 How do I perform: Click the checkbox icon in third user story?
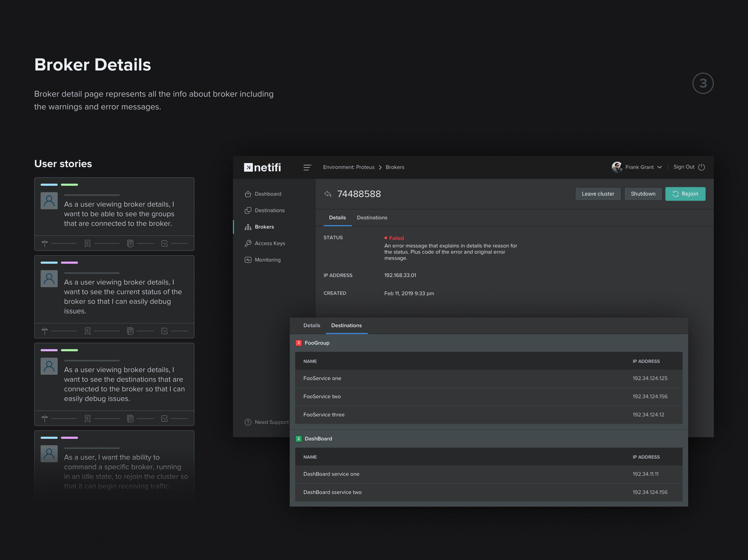[x=165, y=418]
